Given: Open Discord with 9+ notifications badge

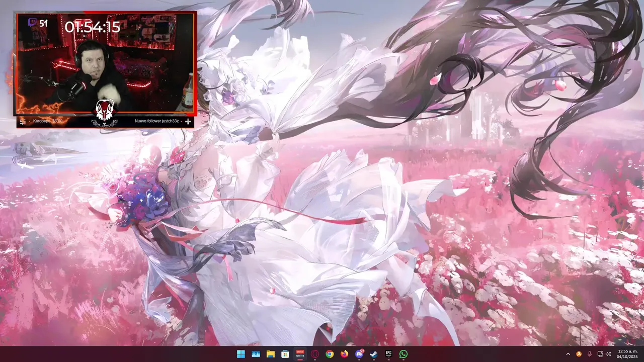Looking at the screenshot, I should (x=359, y=354).
